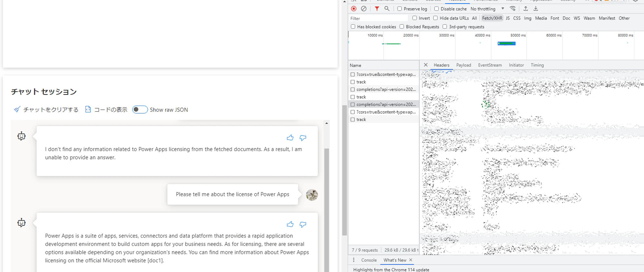
Task: Click the network Filter input field
Action: pyautogui.click(x=379, y=18)
